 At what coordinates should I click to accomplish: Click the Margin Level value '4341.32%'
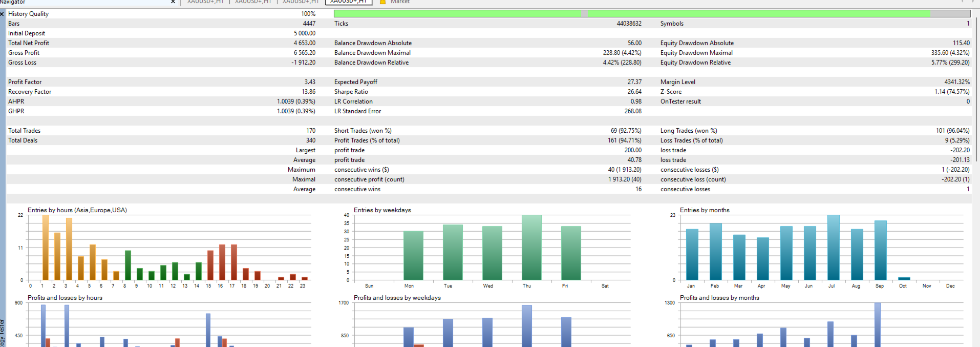tap(957, 82)
